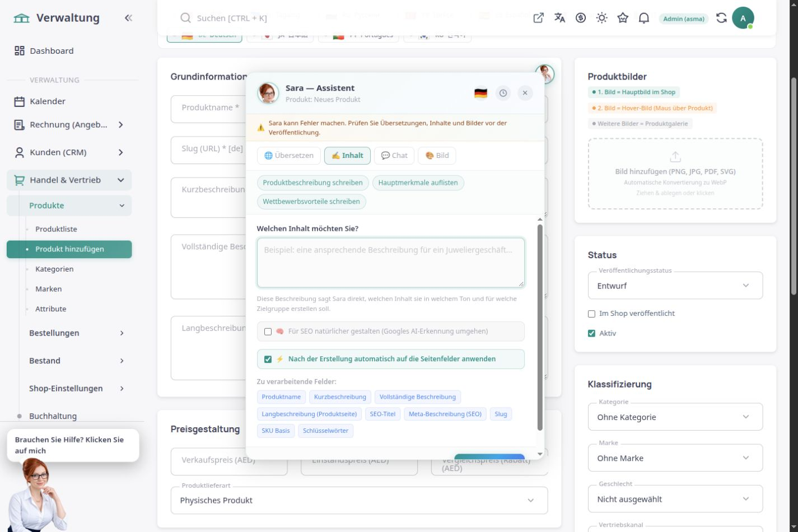798x532 pixels.
Task: Open the Marke dropdown
Action: tap(675, 458)
